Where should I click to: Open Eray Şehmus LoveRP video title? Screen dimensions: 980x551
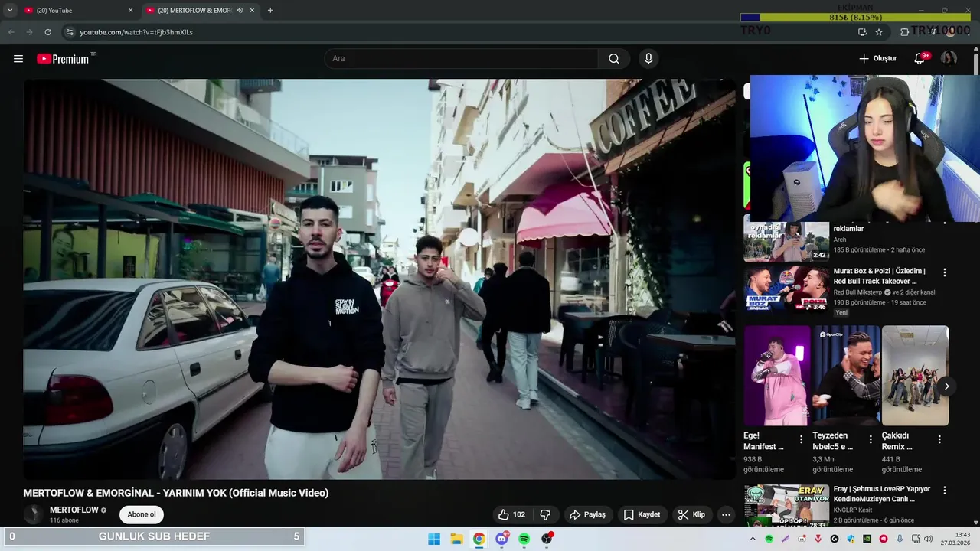882,494
